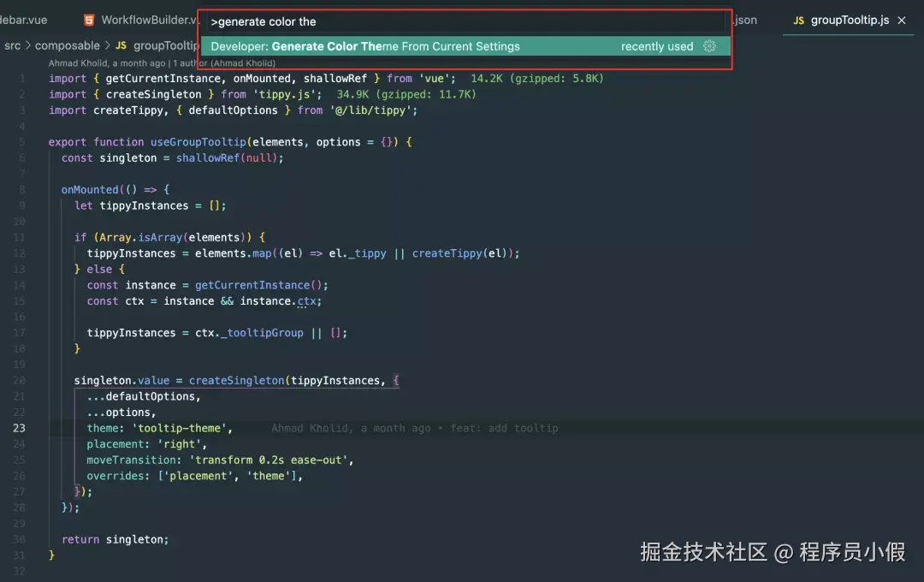
Task: Click the return singleton statement
Action: [x=115, y=539]
